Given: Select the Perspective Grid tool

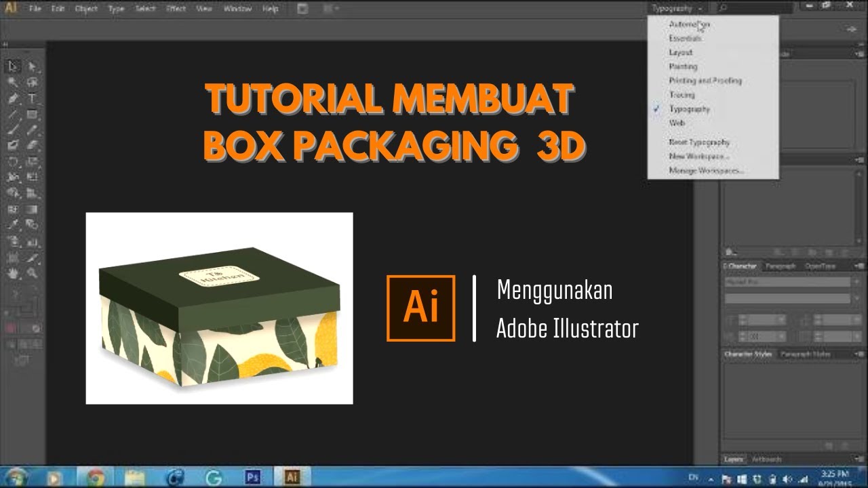Looking at the screenshot, I should click(32, 193).
